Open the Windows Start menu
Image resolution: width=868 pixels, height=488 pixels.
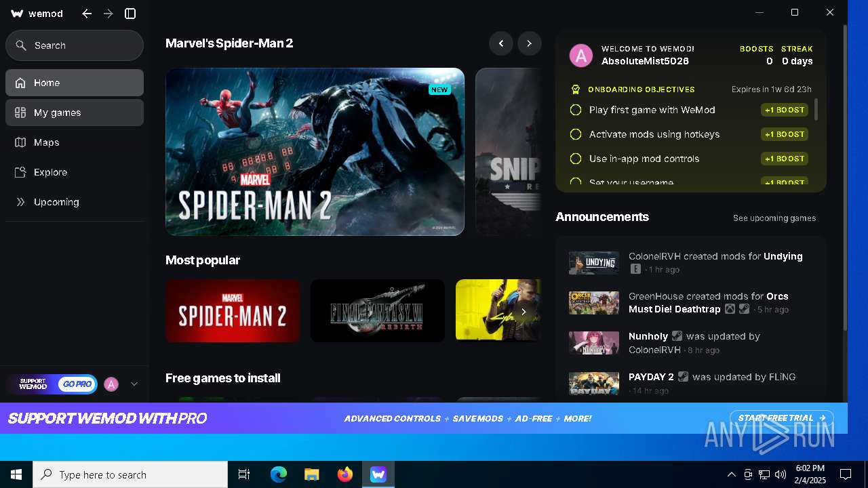point(16,474)
